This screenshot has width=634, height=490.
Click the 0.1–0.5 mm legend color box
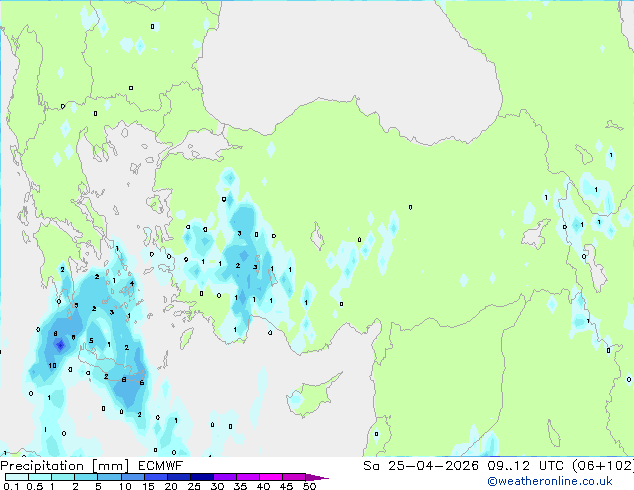(x=17, y=477)
